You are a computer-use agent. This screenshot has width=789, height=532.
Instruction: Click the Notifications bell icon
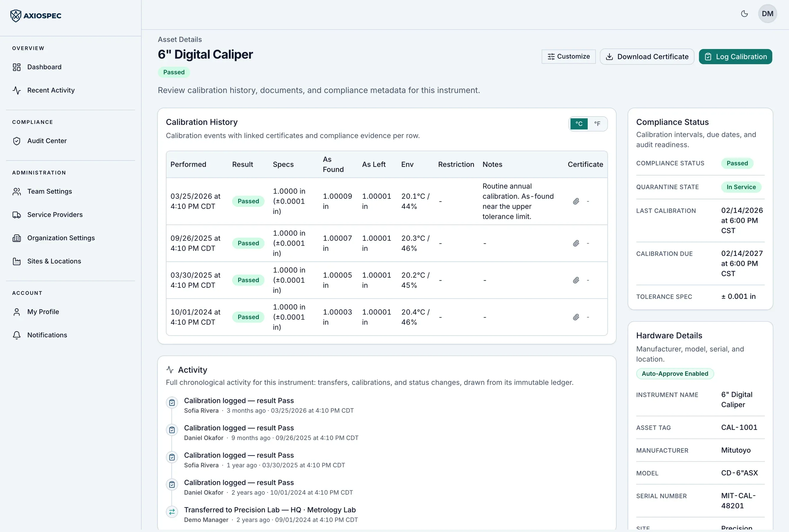click(x=17, y=335)
